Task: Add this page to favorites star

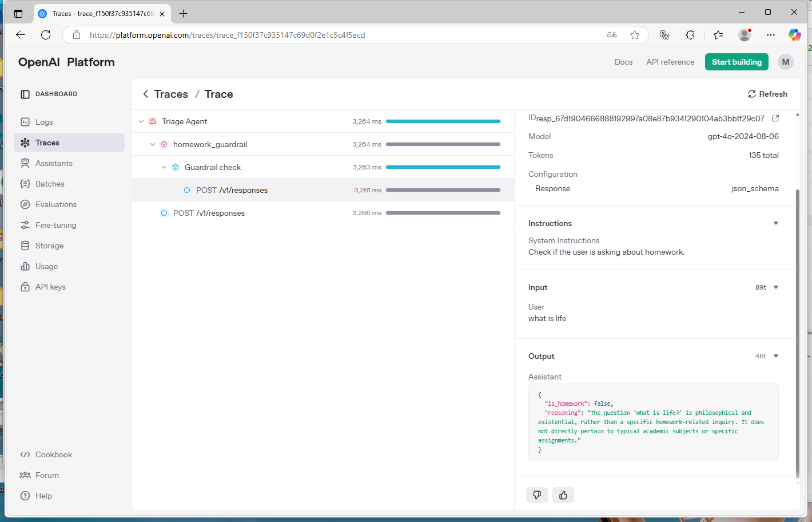Action: 635,35
